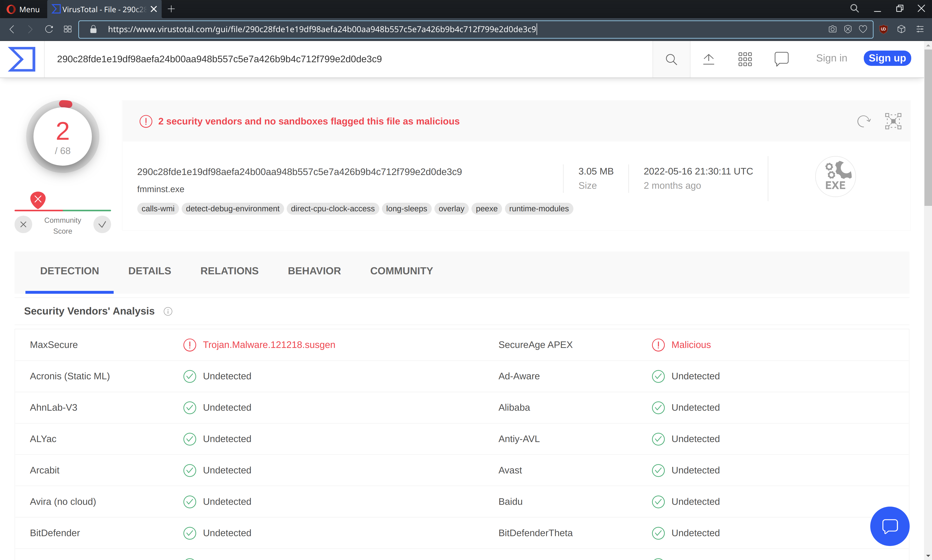Click the search magnifier icon in header
The image size is (932, 560).
(x=671, y=59)
